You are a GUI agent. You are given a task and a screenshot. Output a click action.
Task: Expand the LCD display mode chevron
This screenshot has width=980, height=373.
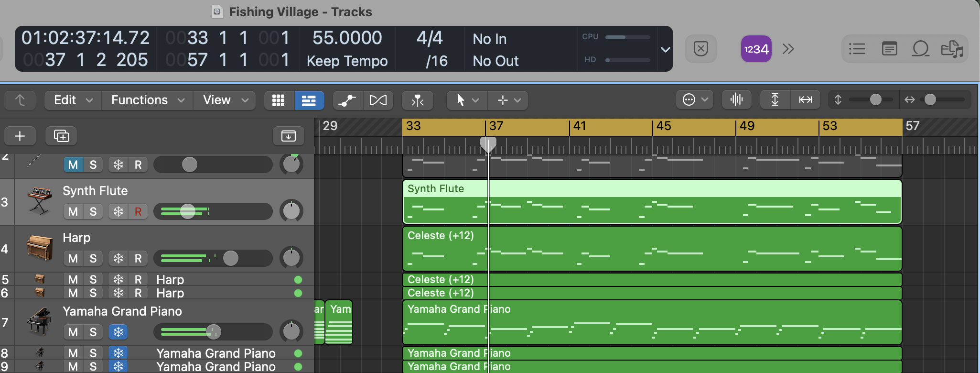[665, 49]
